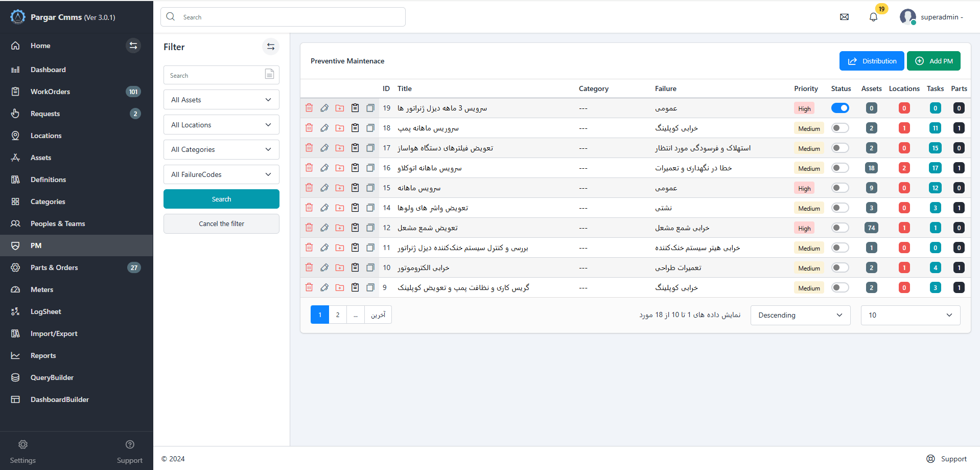This screenshot has height=470, width=980.
Task: Open the folder icon for PM 17
Action: coord(339,147)
